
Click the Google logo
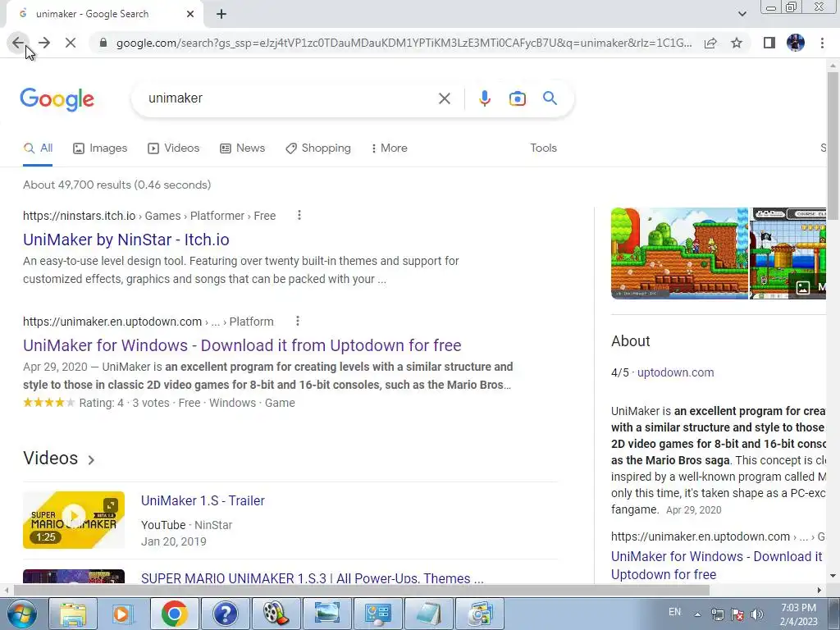(x=57, y=99)
